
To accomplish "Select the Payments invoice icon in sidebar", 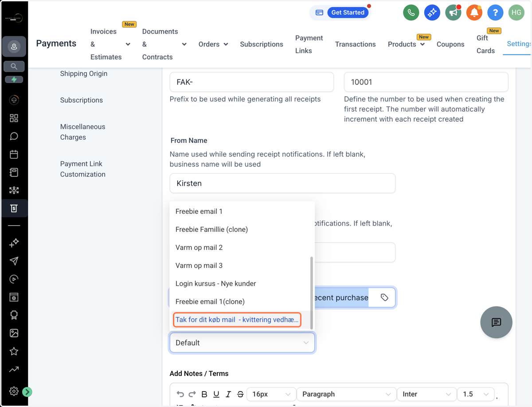I will (x=14, y=208).
